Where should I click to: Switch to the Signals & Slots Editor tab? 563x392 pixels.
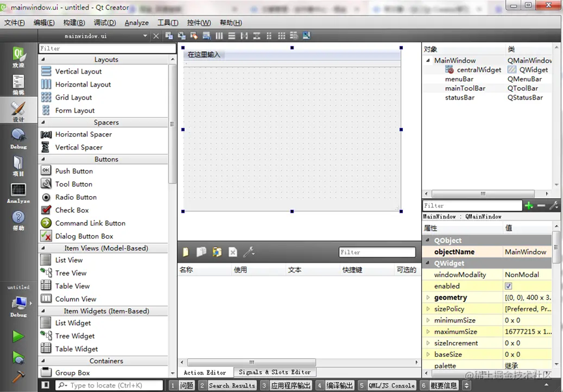(x=275, y=372)
